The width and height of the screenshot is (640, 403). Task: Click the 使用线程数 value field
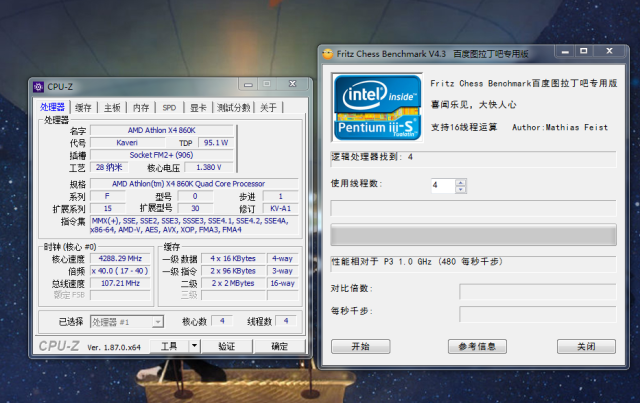coord(443,186)
